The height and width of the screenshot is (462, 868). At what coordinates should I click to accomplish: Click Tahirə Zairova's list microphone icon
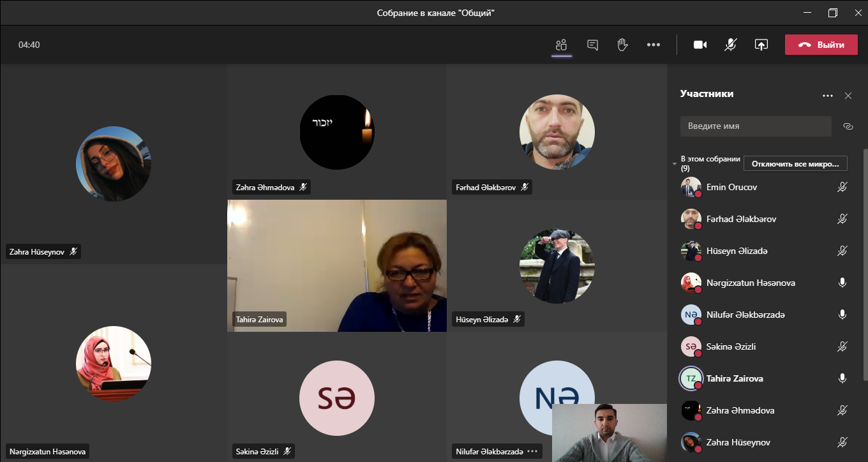pyautogui.click(x=842, y=378)
